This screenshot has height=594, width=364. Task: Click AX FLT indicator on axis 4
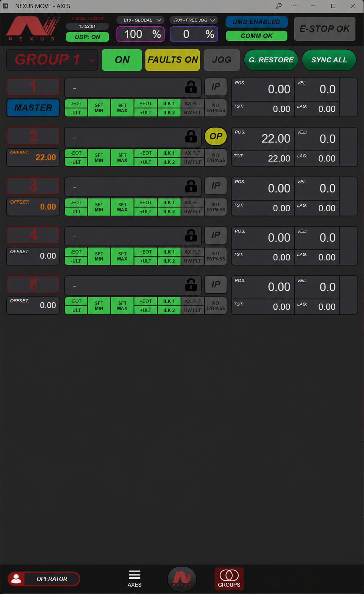(x=192, y=252)
